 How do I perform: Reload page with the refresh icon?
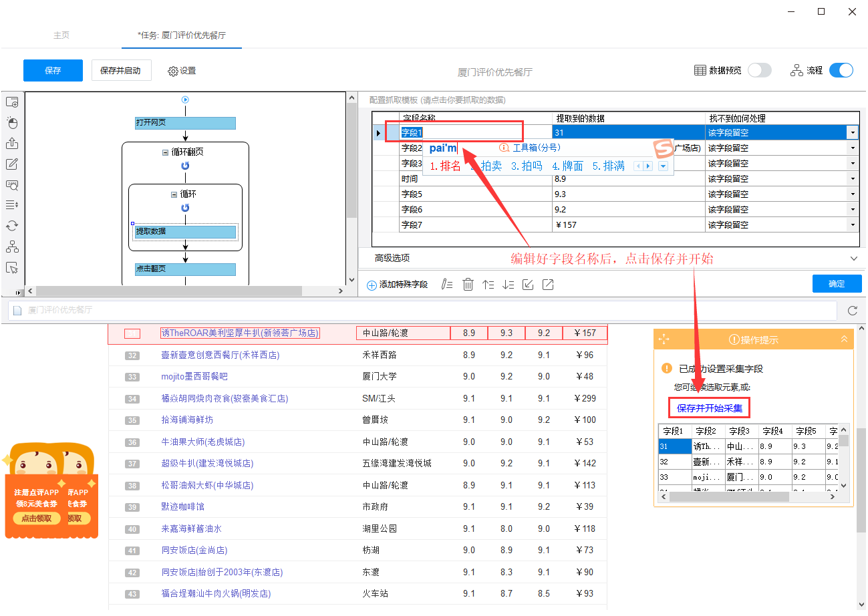(x=852, y=311)
